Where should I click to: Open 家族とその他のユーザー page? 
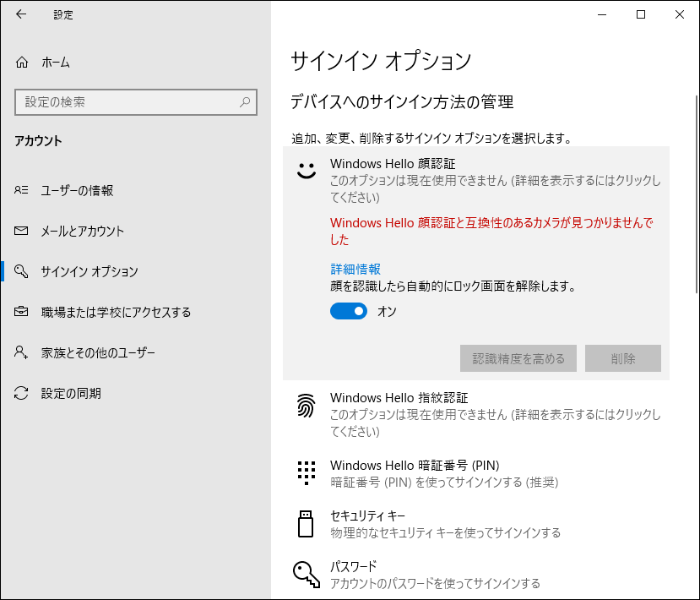point(136,352)
